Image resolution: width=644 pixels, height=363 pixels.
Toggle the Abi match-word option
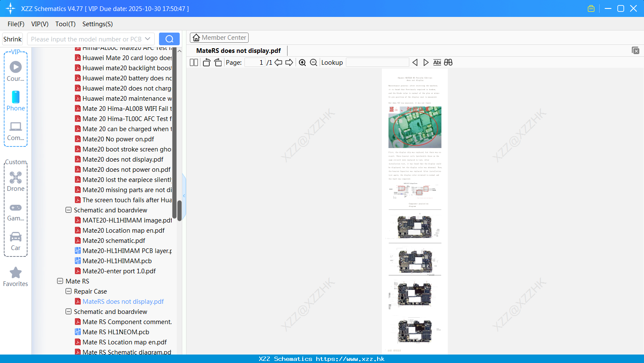point(437,62)
